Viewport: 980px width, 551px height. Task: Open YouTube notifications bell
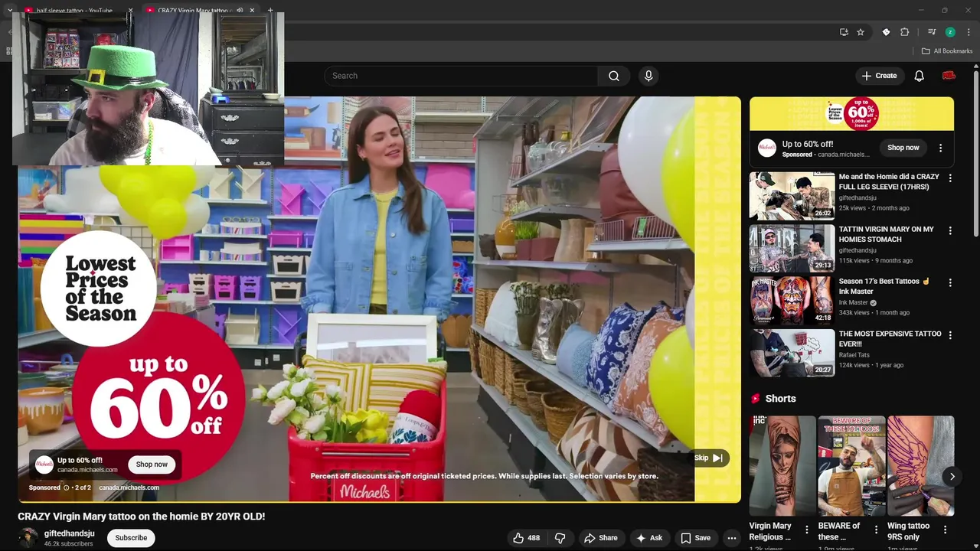pyautogui.click(x=919, y=76)
